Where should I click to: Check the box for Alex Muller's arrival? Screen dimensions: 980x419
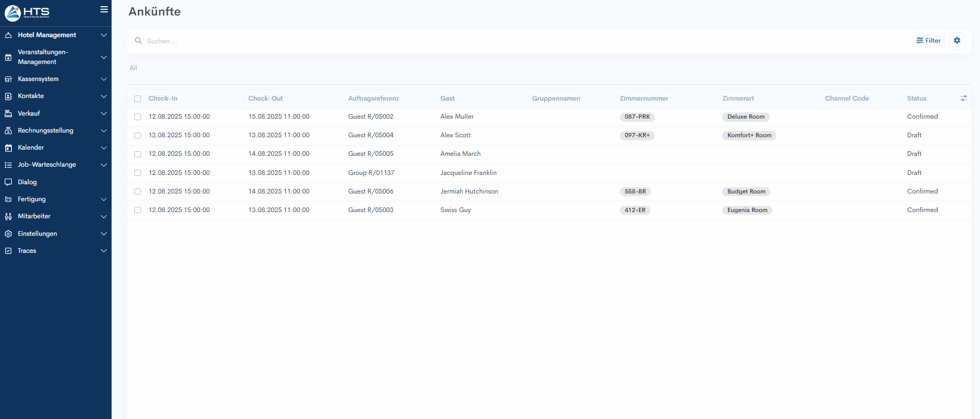pos(137,117)
